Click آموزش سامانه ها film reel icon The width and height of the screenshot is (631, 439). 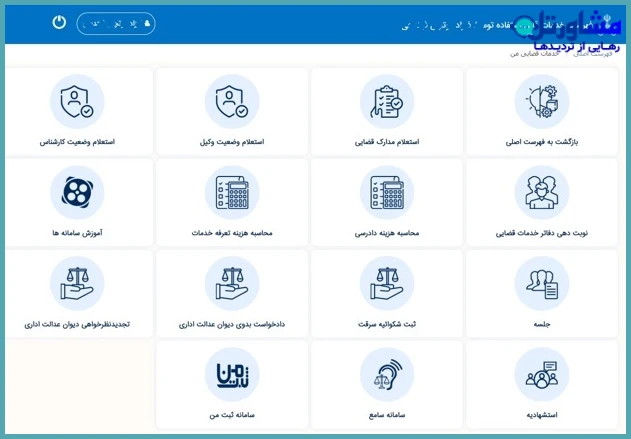click(77, 193)
